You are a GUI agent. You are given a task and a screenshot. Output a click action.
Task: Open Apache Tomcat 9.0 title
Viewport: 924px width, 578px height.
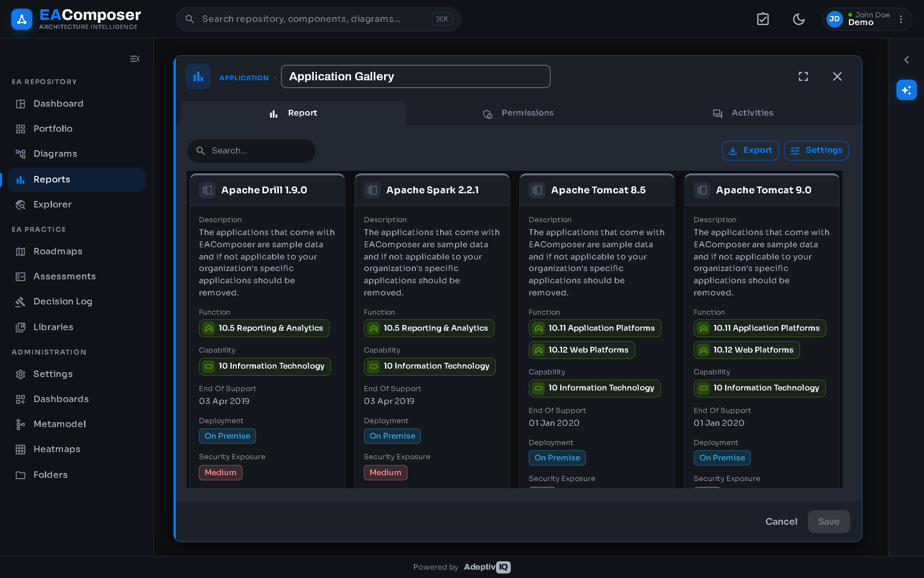(x=764, y=190)
